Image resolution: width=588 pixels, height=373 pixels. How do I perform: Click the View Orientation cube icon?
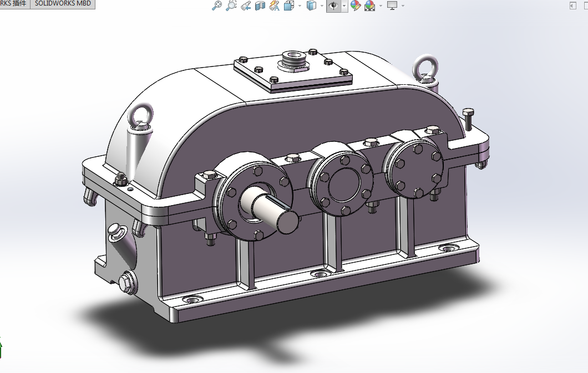point(289,6)
